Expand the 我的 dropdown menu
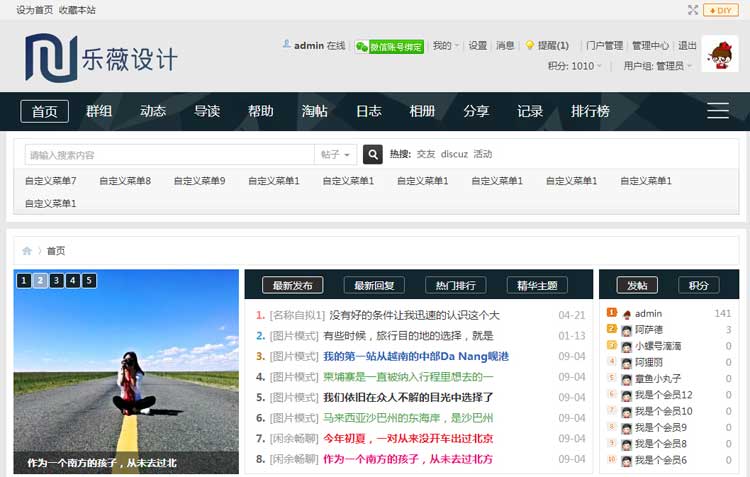The image size is (750, 477). [x=445, y=46]
